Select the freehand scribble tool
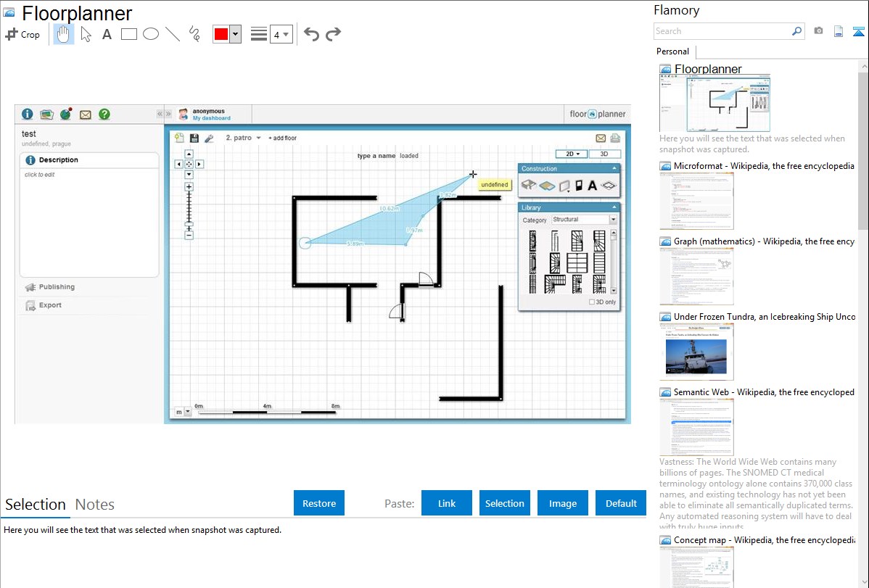This screenshot has height=588, width=869. (194, 34)
